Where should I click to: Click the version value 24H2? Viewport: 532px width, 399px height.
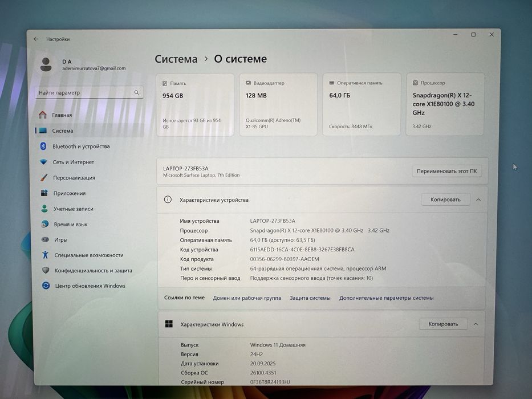(x=256, y=354)
